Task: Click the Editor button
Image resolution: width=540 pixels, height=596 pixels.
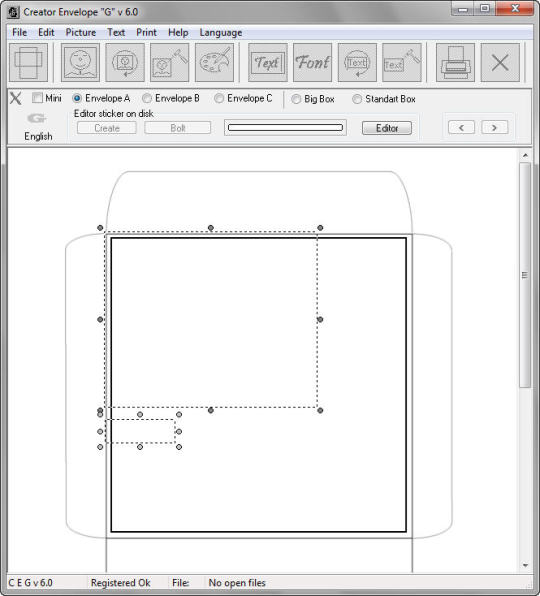Action: [x=387, y=128]
